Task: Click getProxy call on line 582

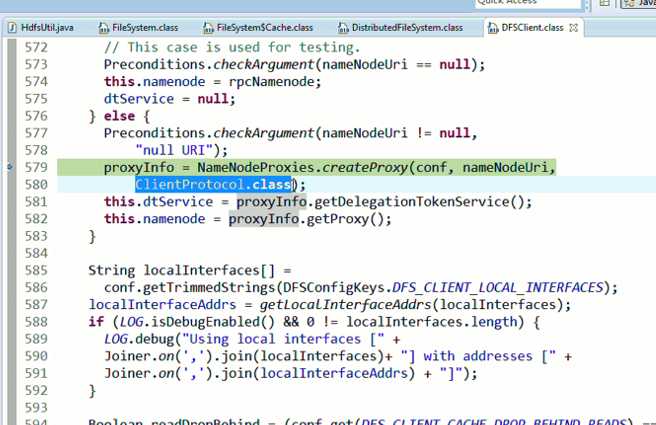Action: point(338,219)
